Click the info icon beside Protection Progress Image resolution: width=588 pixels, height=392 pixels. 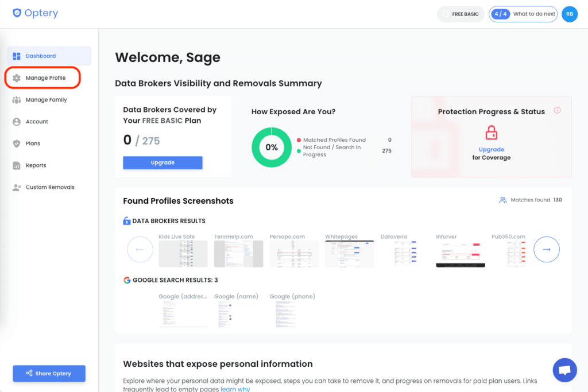click(x=557, y=110)
